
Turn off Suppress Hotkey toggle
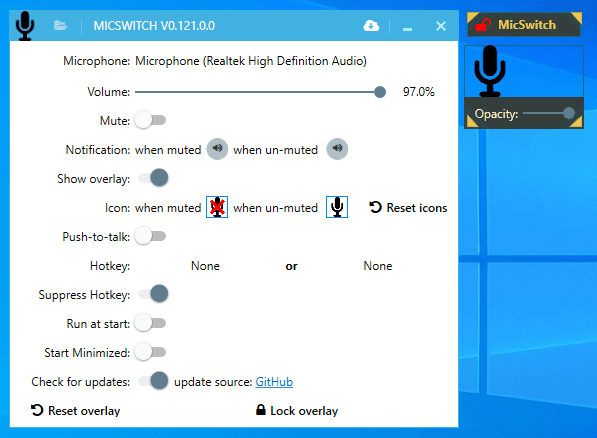pyautogui.click(x=153, y=294)
